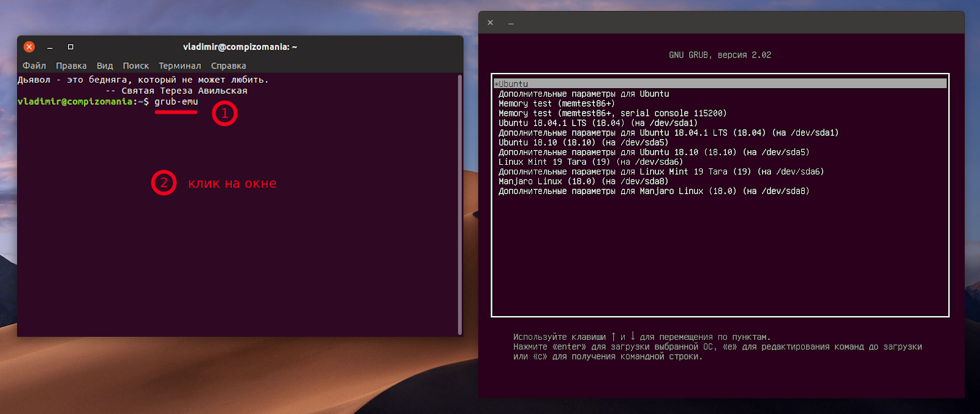Minimize the GNU GRUB emulator window
Image resolution: width=980 pixels, height=414 pixels.
click(511, 23)
